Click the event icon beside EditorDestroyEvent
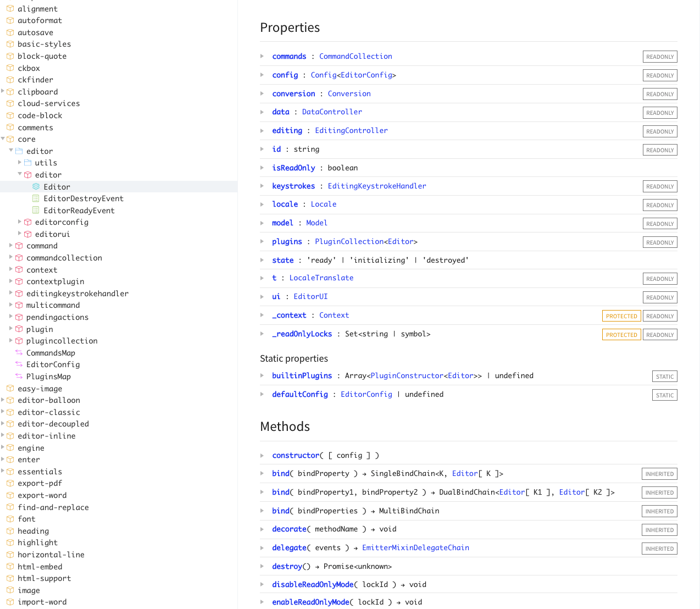 point(36,198)
